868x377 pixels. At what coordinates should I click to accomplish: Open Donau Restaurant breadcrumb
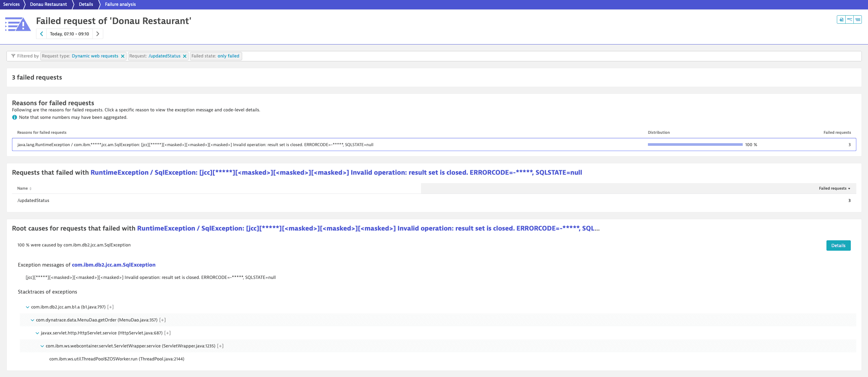[x=48, y=5]
